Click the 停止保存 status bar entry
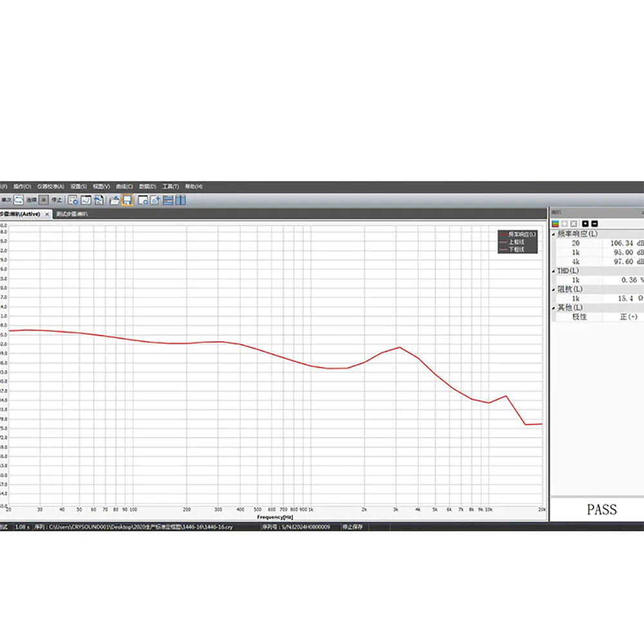 pos(352,527)
